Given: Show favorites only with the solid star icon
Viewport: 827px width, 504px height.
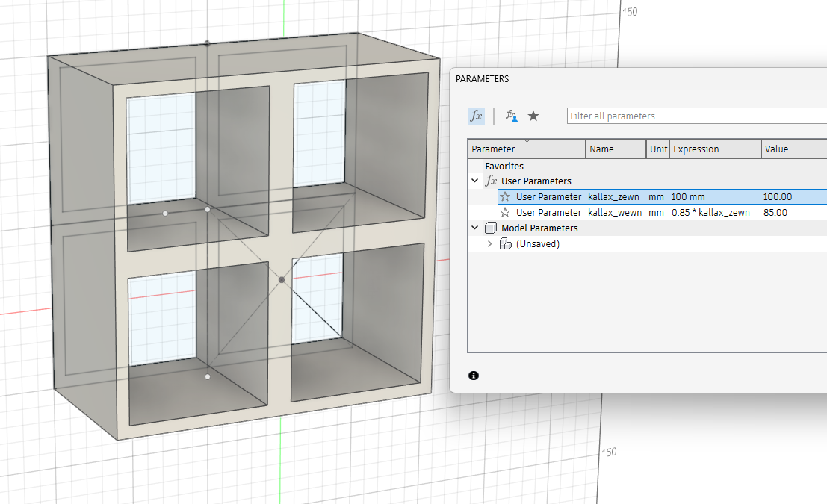Looking at the screenshot, I should [x=533, y=116].
